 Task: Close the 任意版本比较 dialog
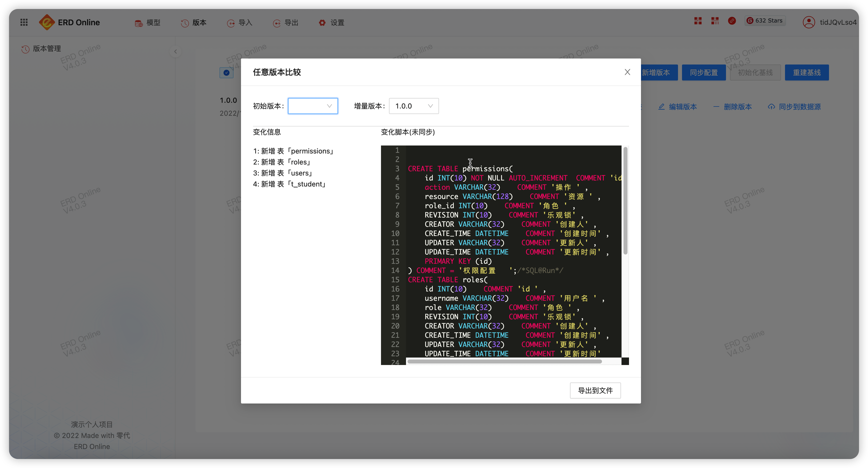point(627,72)
